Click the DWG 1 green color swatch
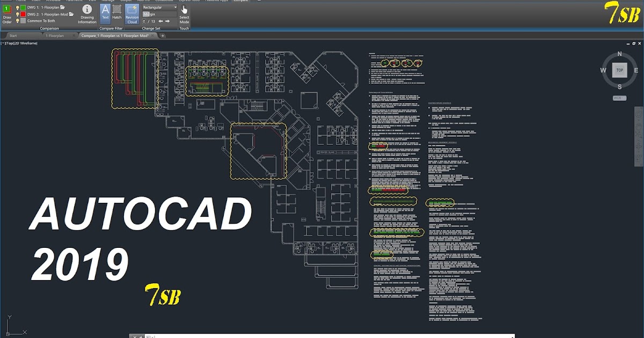Image resolution: width=644 pixels, height=338 pixels. [x=23, y=8]
